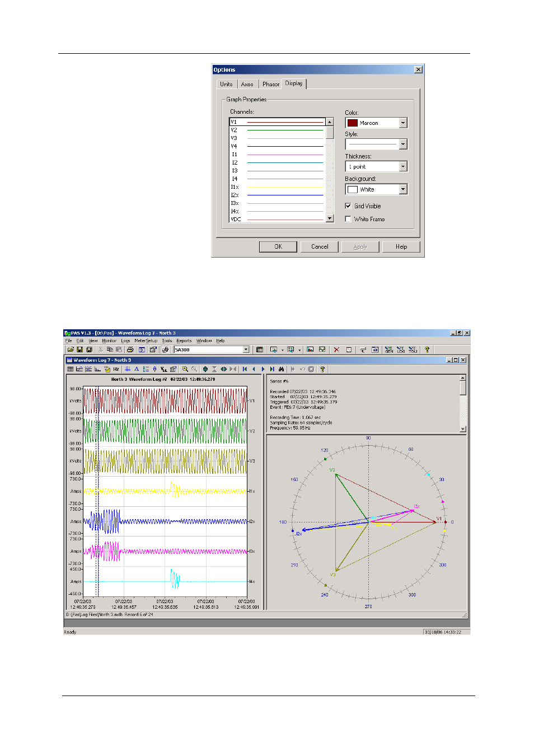Click the zoom out magnifier icon
This screenshot has width=534, height=756.
pyautogui.click(x=194, y=369)
